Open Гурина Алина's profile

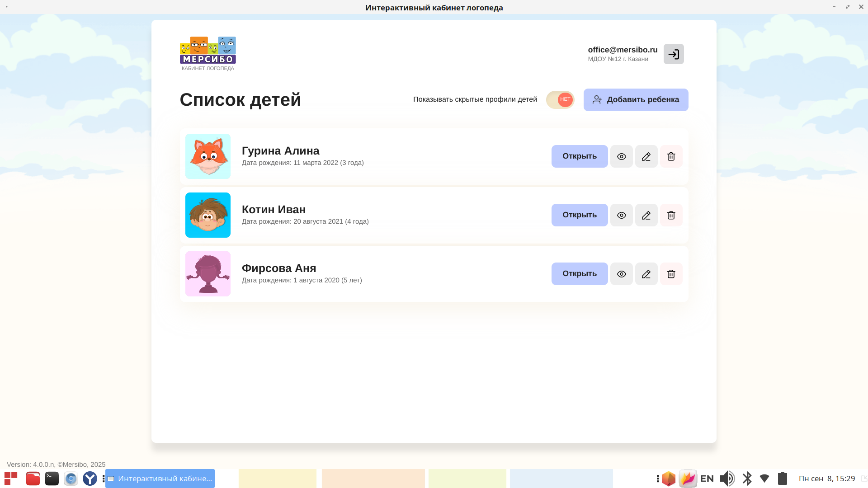[579, 156]
